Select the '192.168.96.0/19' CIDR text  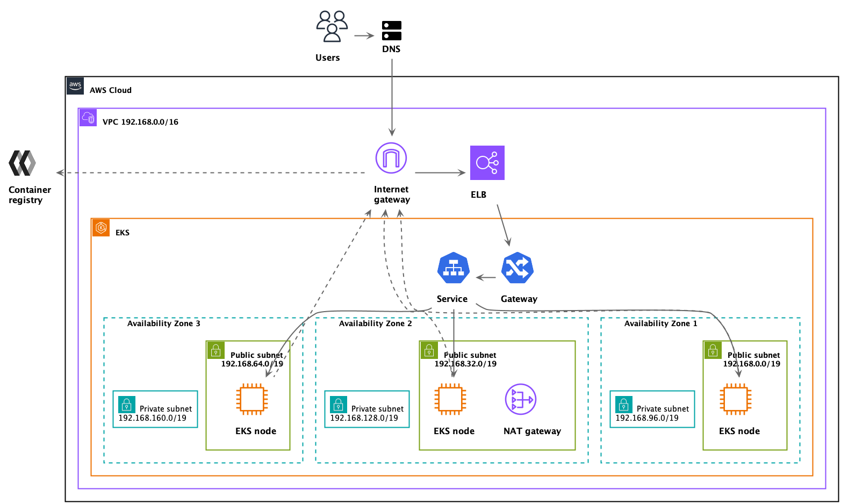point(647,418)
